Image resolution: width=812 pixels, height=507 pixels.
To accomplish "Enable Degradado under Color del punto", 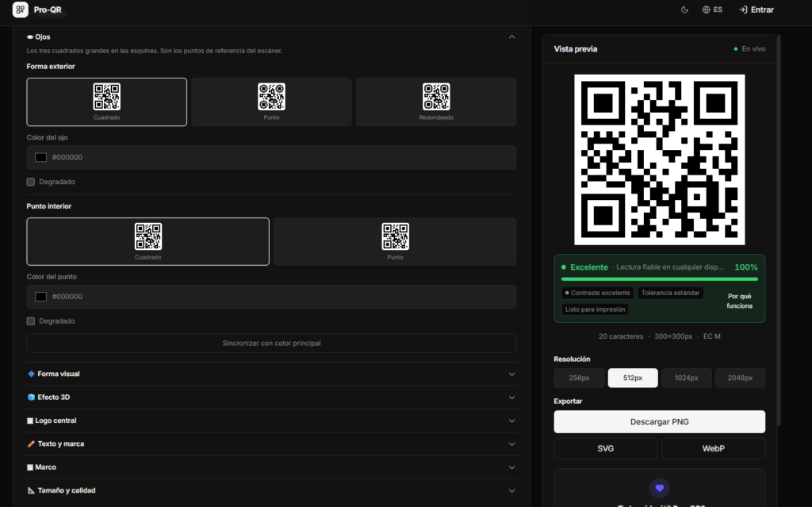I will (31, 321).
